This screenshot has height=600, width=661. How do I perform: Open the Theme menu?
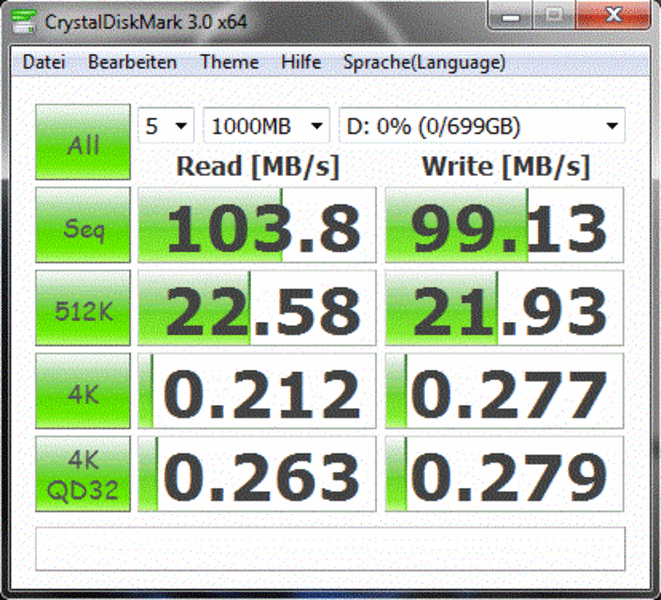tap(229, 62)
